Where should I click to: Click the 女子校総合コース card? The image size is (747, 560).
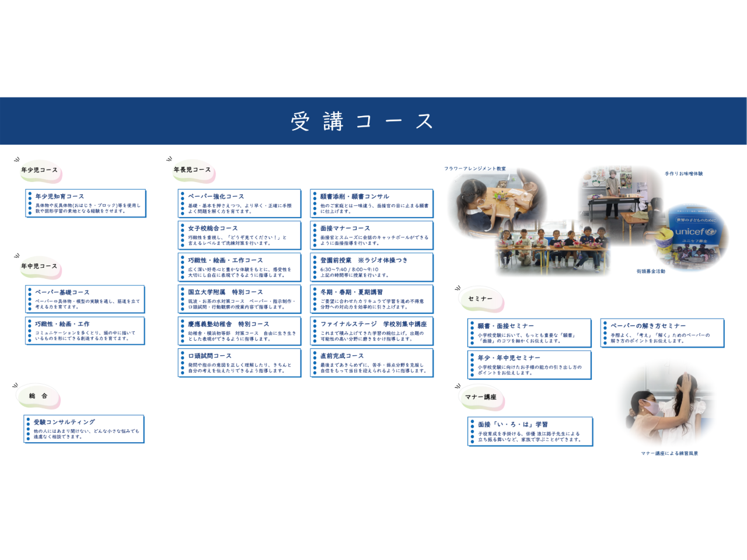tap(240, 235)
